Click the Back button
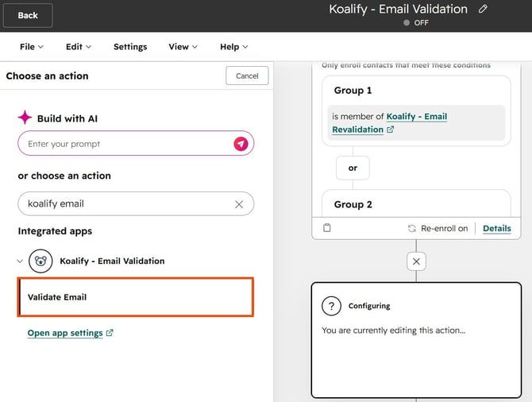The width and height of the screenshot is (532, 402). [28, 15]
